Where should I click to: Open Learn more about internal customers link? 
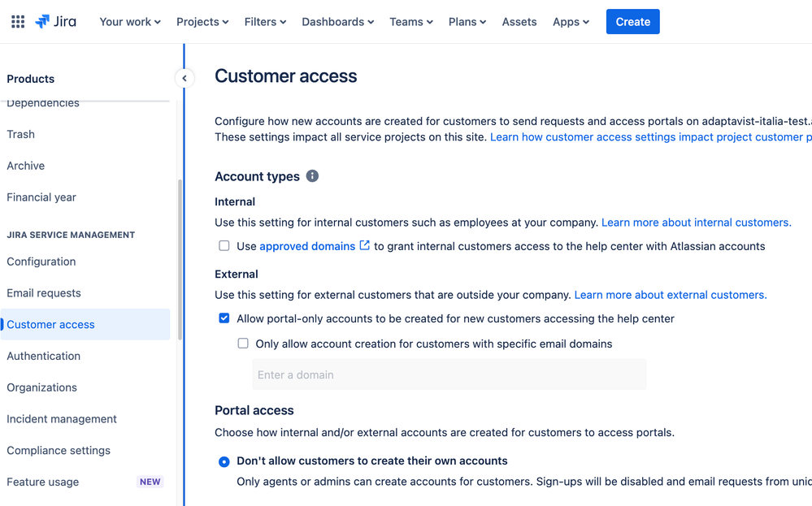pos(696,223)
